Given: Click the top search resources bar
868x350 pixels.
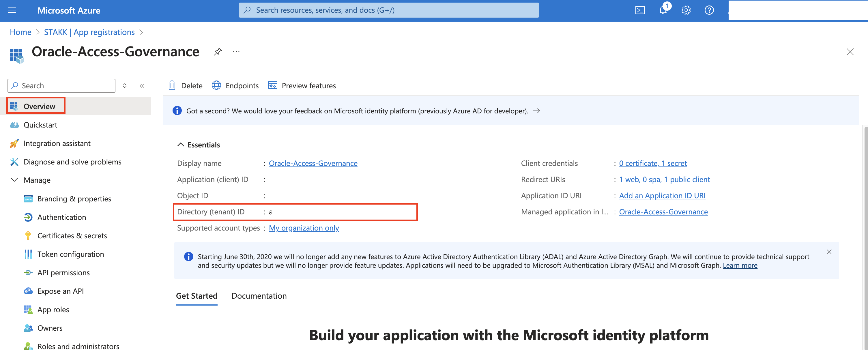Looking at the screenshot, I should point(388,10).
